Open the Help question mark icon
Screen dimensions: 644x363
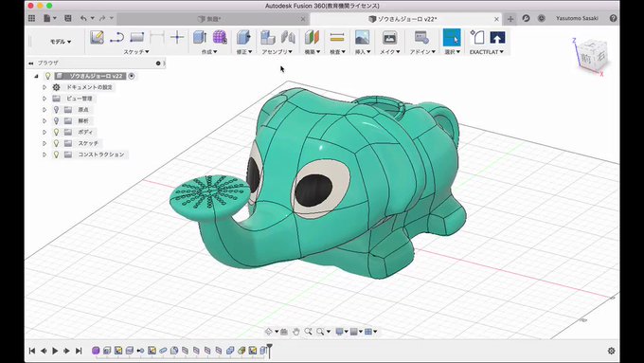[x=613, y=18]
